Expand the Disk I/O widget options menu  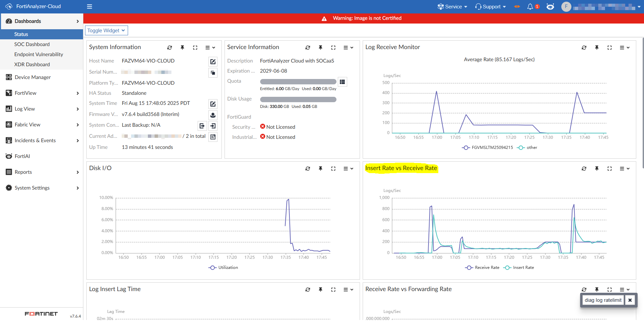[348, 169]
